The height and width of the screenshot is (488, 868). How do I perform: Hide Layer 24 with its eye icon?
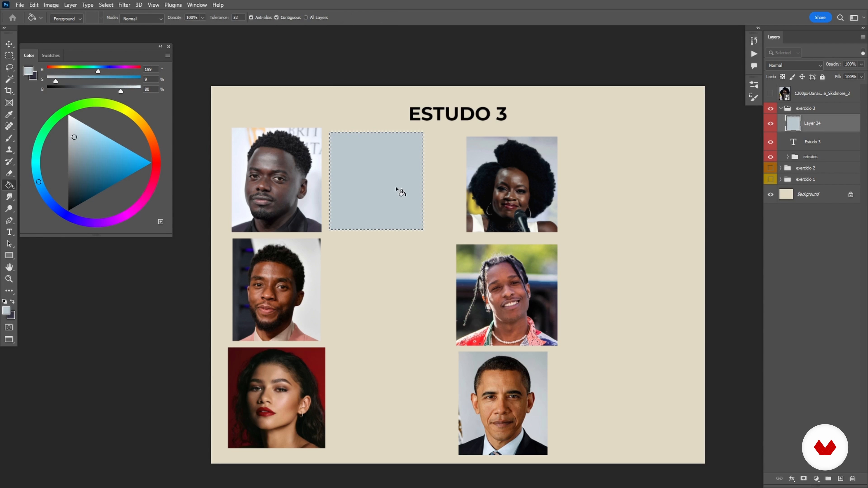[770, 124]
